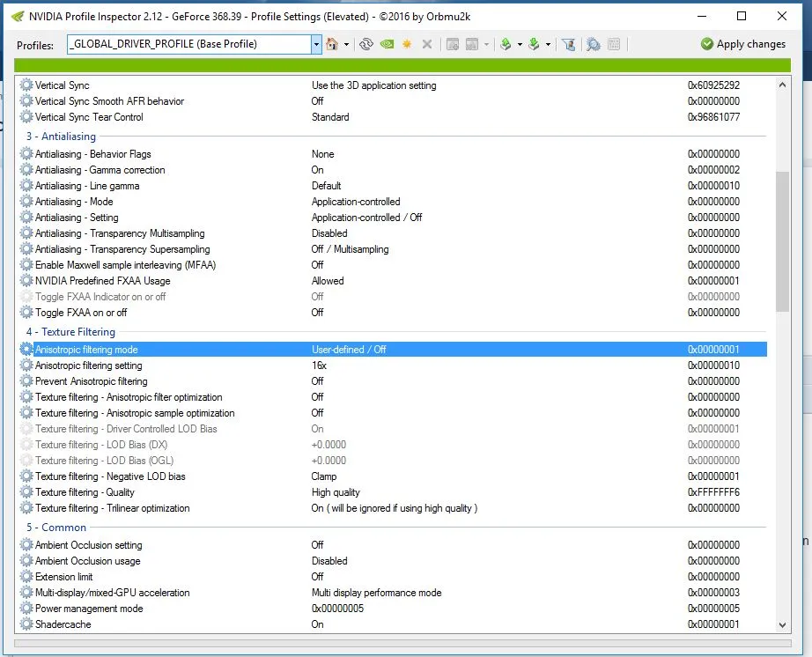812x657 pixels.
Task: Click into the _GLOBAL_DRIVER_PROFILE text field
Action: coord(189,45)
